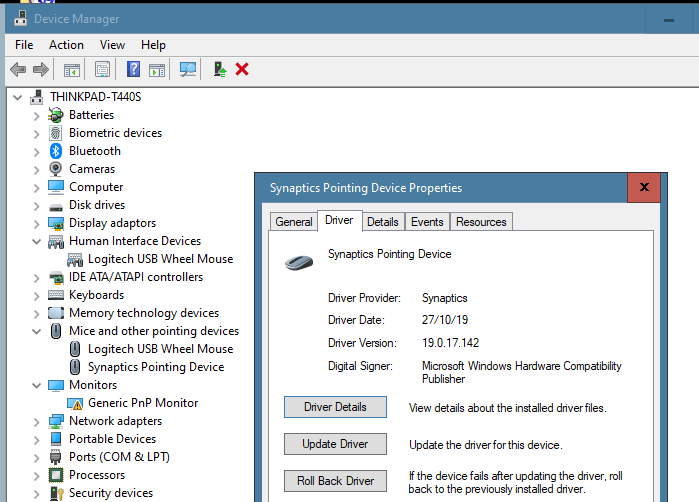
Task: Click the Update driver toolbar icon
Action: coord(219,69)
